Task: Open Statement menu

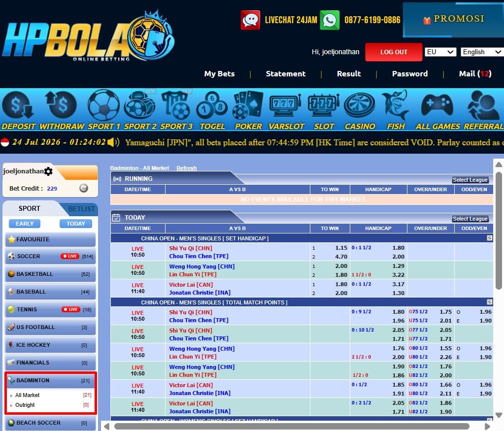Action: click(x=285, y=73)
